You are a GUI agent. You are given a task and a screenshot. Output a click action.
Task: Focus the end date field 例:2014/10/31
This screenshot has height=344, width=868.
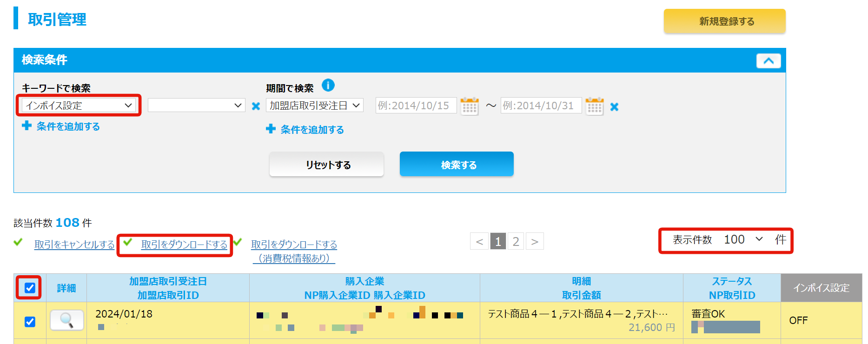(541, 106)
